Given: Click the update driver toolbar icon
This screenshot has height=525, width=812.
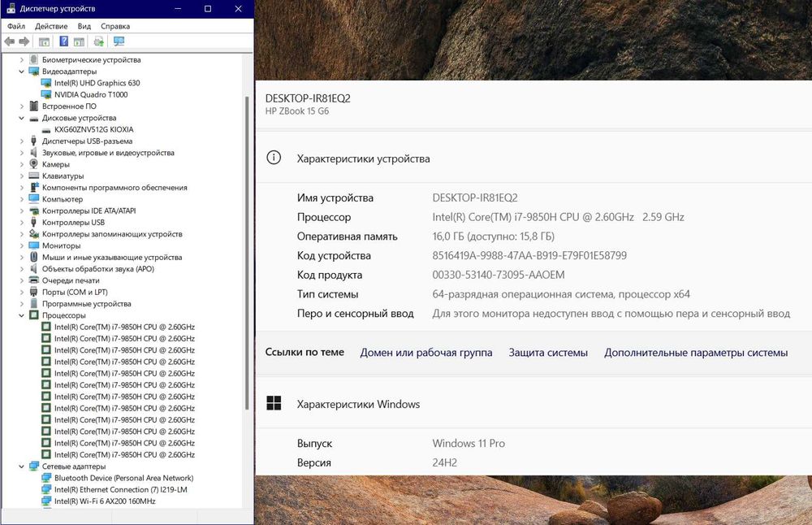Looking at the screenshot, I should (98, 41).
